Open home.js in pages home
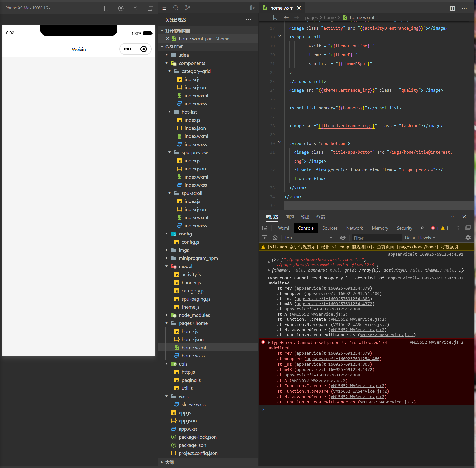Image resolution: width=476 pixels, height=468 pixels. 190,331
